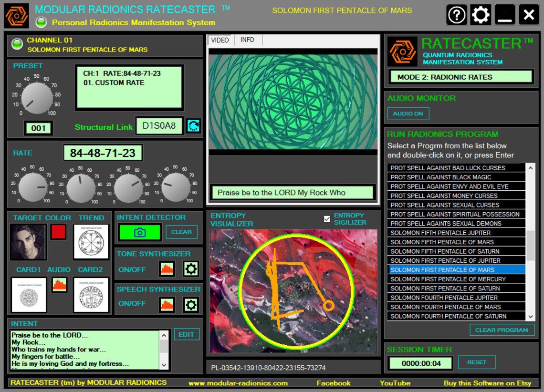Image resolution: width=544 pixels, height=392 pixels.
Task: Click the Modular Radionics hexagon logo top-left
Action: 16,15
